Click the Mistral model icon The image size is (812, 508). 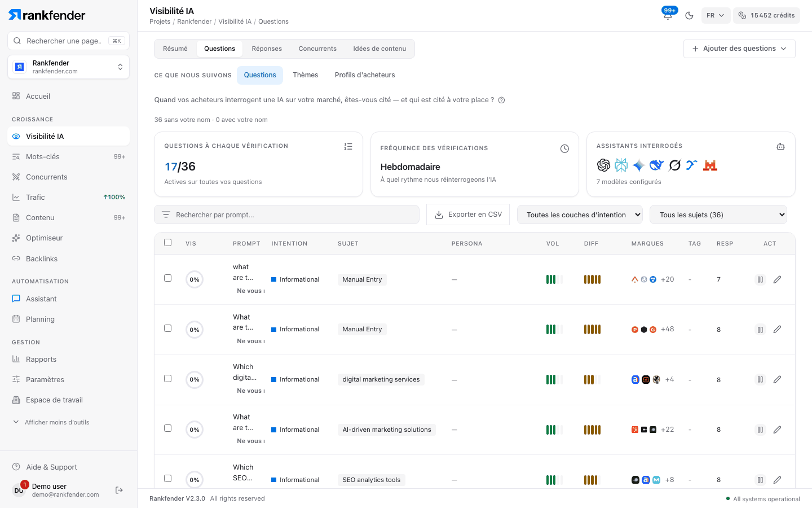(710, 165)
